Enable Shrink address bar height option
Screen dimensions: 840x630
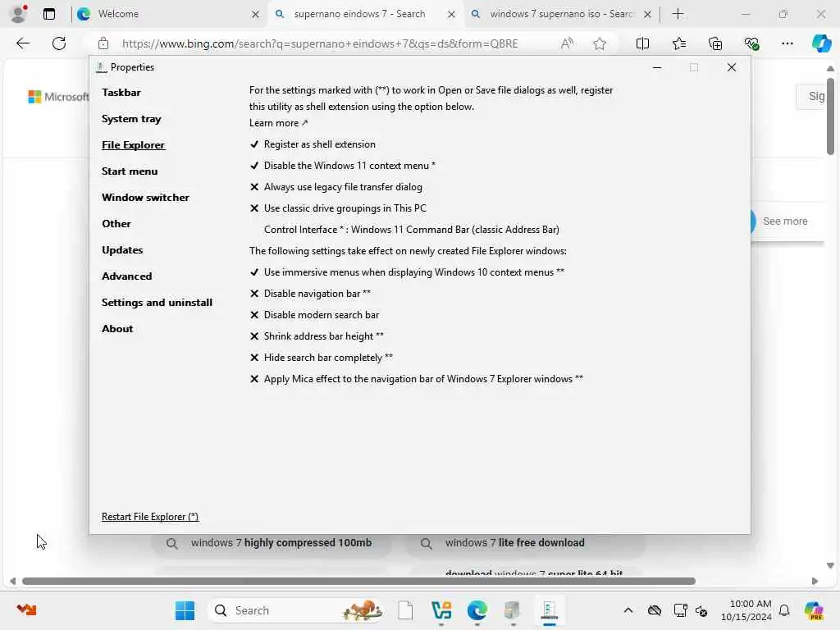(317, 336)
